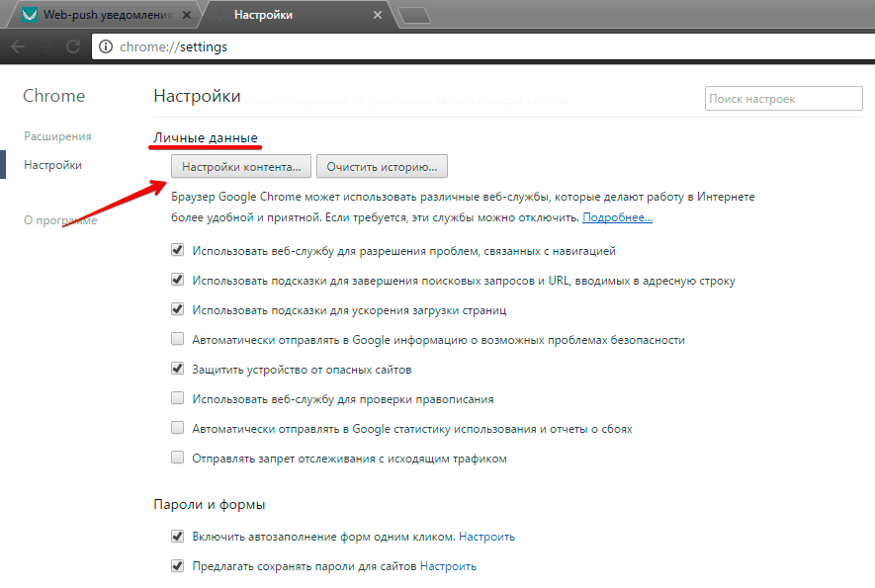Toggle page load acceleration suggestions checkbox
Viewport: 875px width, 588px height.
click(177, 309)
